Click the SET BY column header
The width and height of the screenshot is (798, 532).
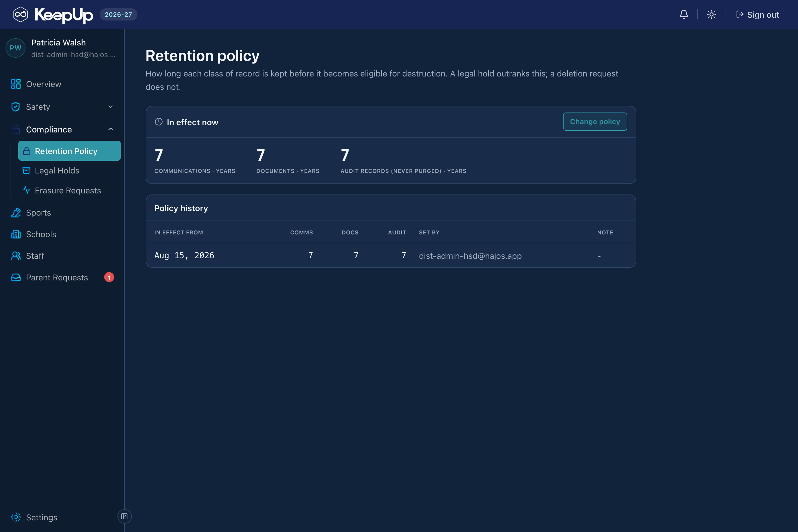click(429, 232)
